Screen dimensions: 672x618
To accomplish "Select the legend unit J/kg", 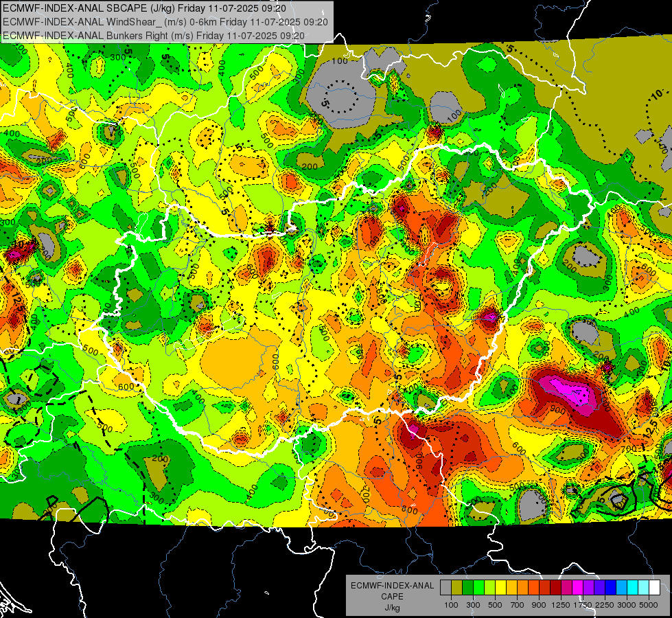I will (393, 608).
